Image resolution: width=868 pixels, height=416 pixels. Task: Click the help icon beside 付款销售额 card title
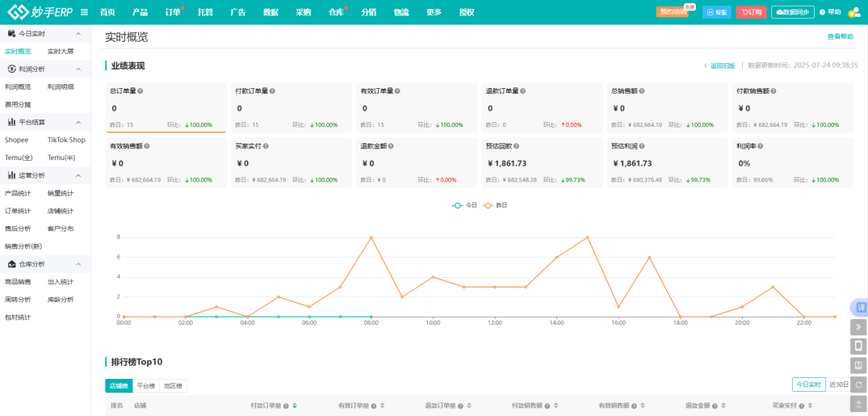pyautogui.click(x=774, y=90)
